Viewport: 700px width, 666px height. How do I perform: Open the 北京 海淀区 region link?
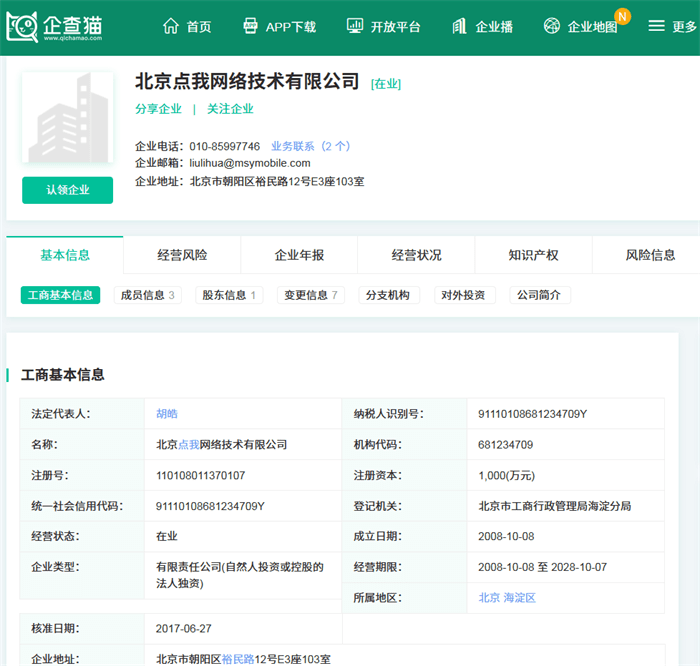click(x=507, y=598)
